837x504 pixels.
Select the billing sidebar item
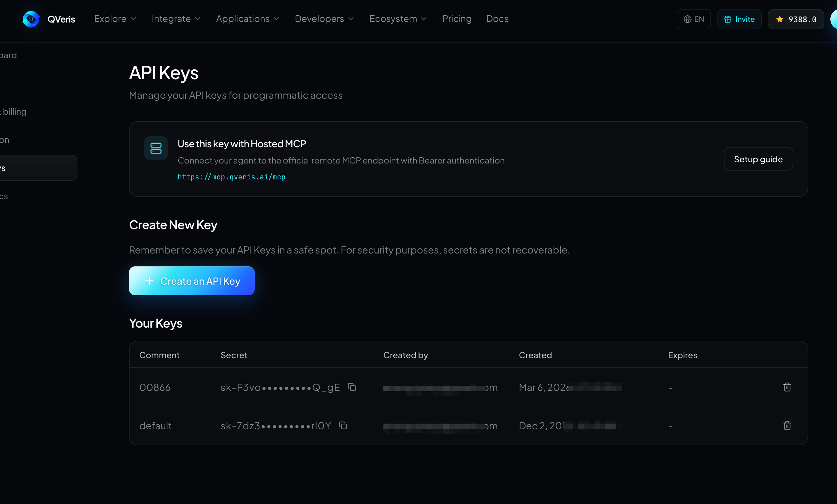(x=13, y=111)
